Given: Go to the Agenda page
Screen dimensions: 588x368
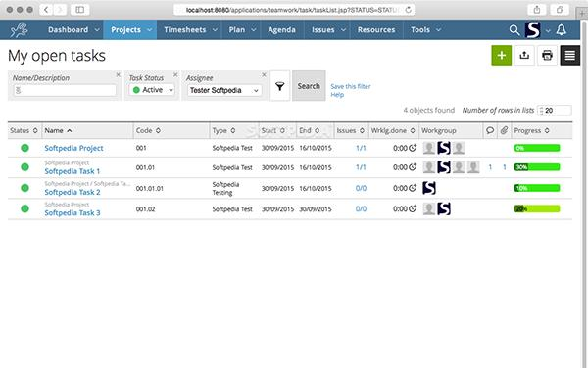Looking at the screenshot, I should point(281,30).
